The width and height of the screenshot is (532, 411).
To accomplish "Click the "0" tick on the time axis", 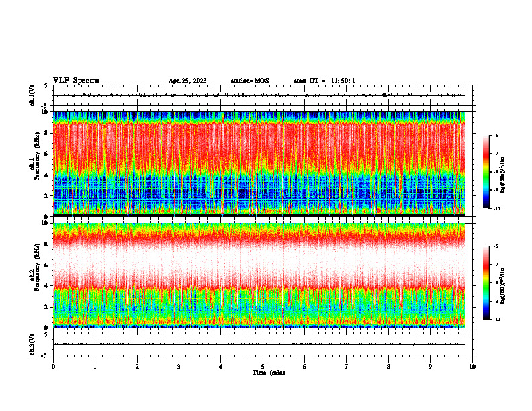I will click(x=53, y=367).
